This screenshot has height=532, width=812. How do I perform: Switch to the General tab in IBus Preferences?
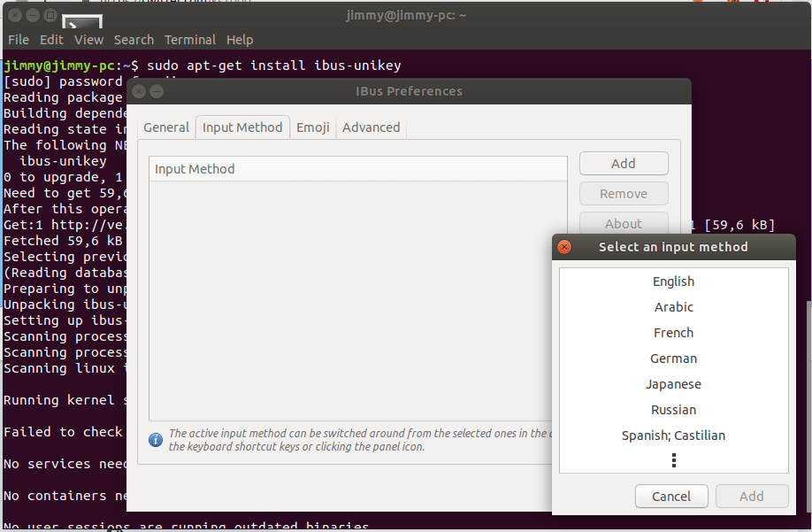[x=166, y=127]
